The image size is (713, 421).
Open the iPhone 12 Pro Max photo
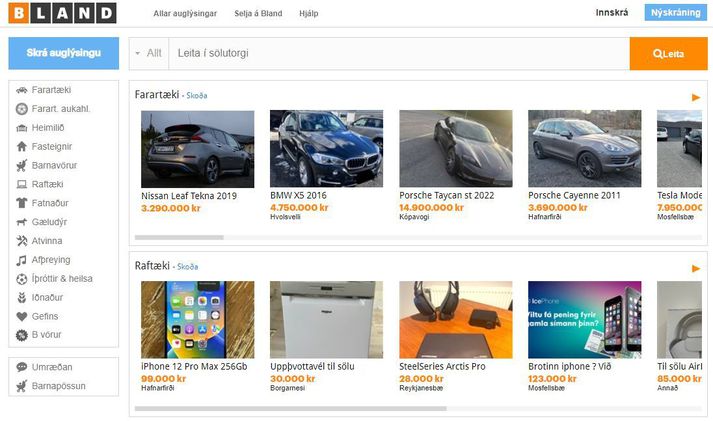coord(197,320)
